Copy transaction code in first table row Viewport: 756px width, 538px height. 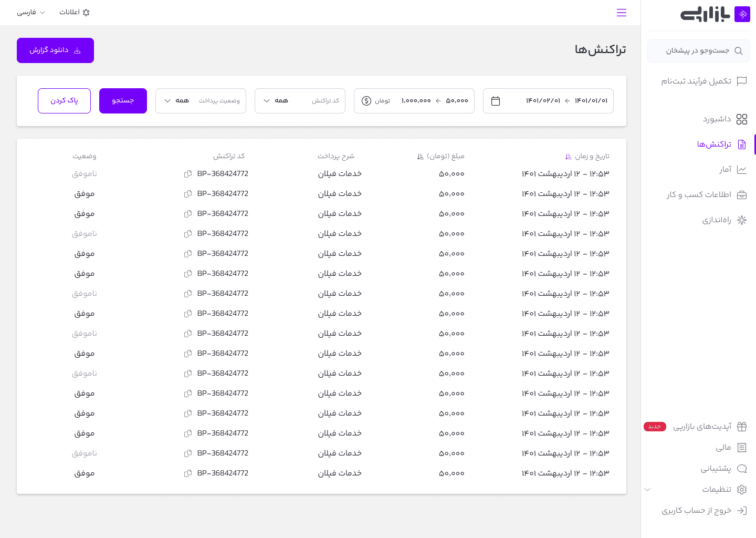pyautogui.click(x=188, y=174)
